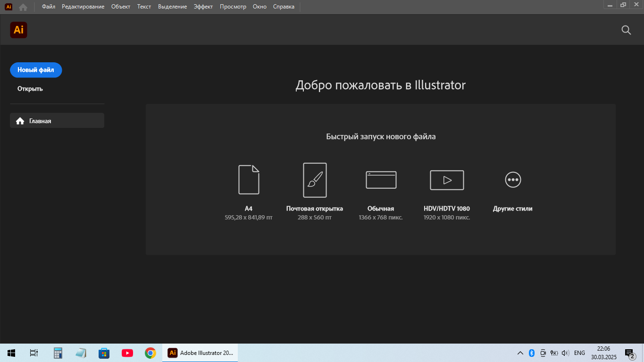The height and width of the screenshot is (362, 644).
Task: Click the battery status tray icon
Action: point(554,353)
